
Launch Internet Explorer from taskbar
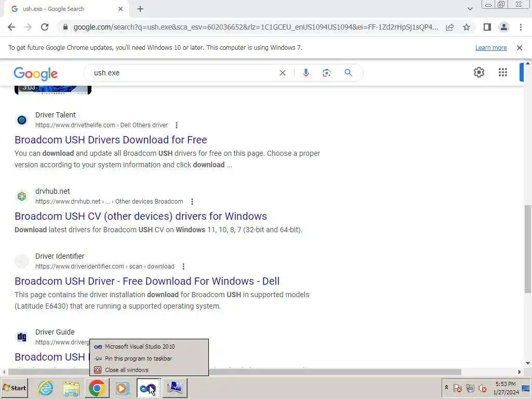pos(46,388)
